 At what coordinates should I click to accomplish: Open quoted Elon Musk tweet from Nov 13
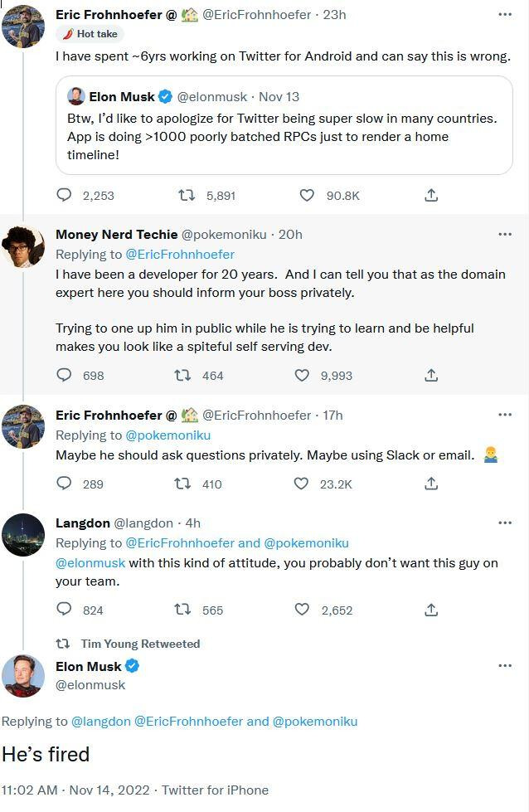coord(284,125)
